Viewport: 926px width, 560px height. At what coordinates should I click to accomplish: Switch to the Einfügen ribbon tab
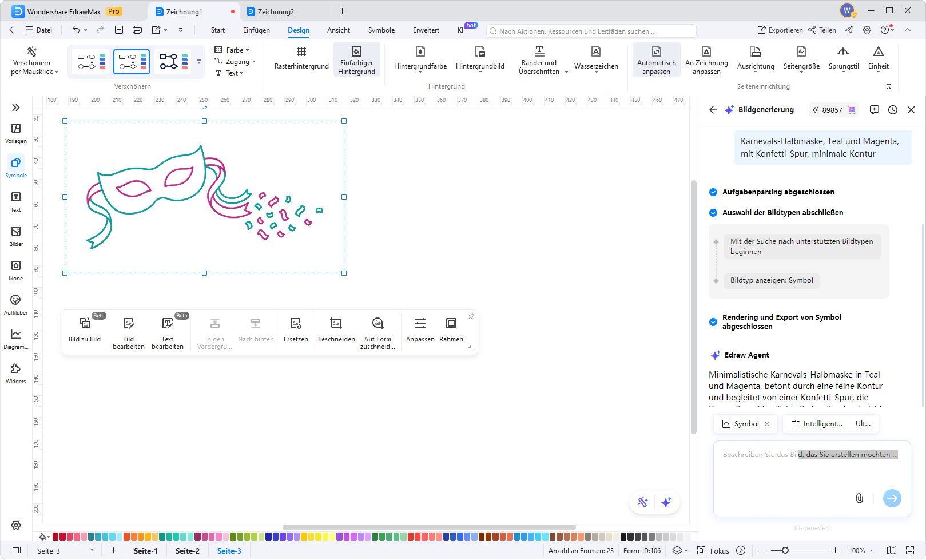(256, 30)
